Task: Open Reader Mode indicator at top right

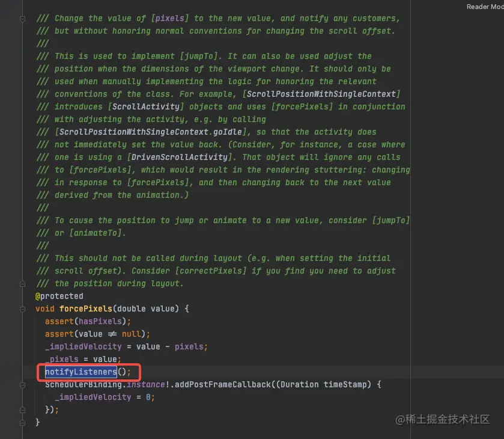Action: tap(485, 7)
